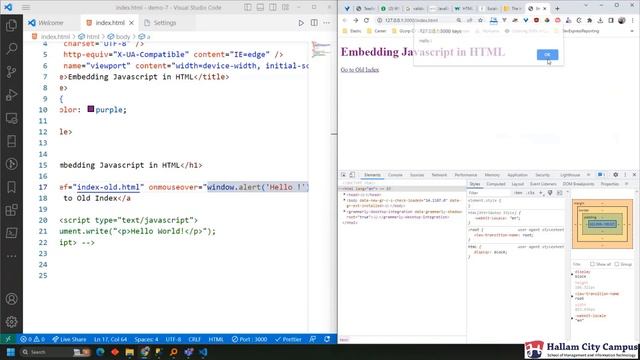
Task: Open Remote Explorer in the activity bar
Action: [x=11, y=118]
